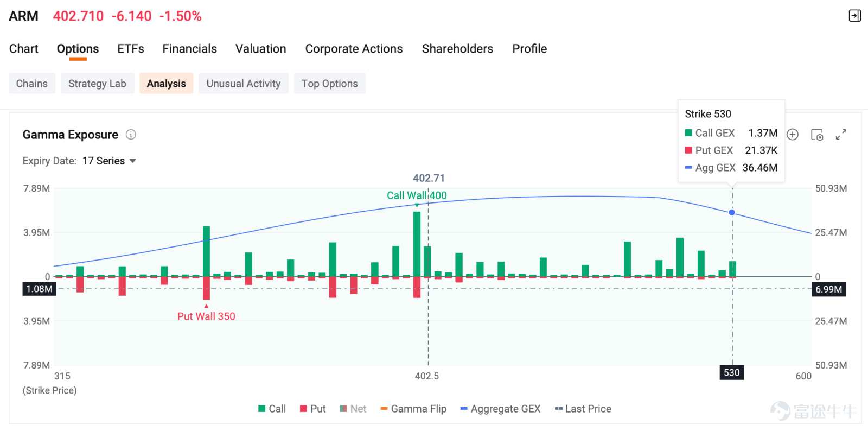This screenshot has height=431, width=868.
Task: Expand the Gamma Exposure chart to fullscreen
Action: point(841,135)
